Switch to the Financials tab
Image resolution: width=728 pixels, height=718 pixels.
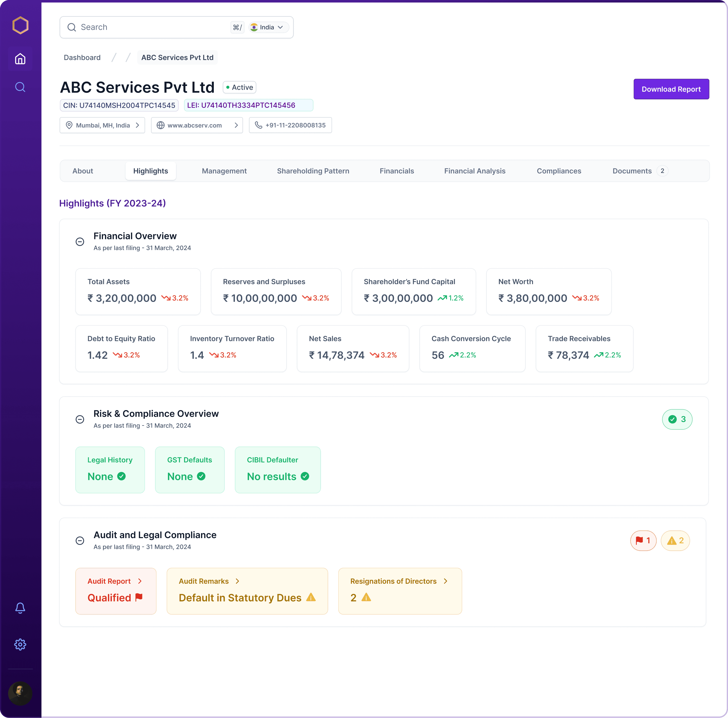[397, 171]
